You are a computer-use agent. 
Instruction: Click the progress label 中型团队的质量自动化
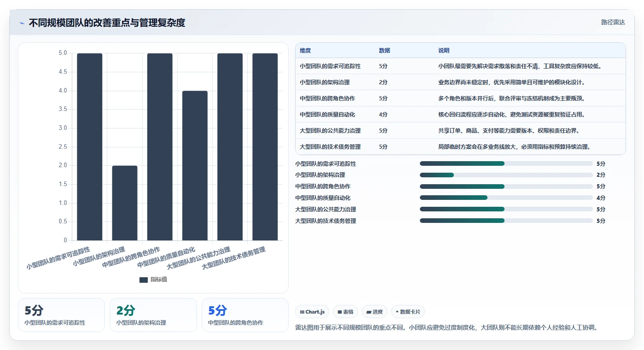tap(323, 198)
